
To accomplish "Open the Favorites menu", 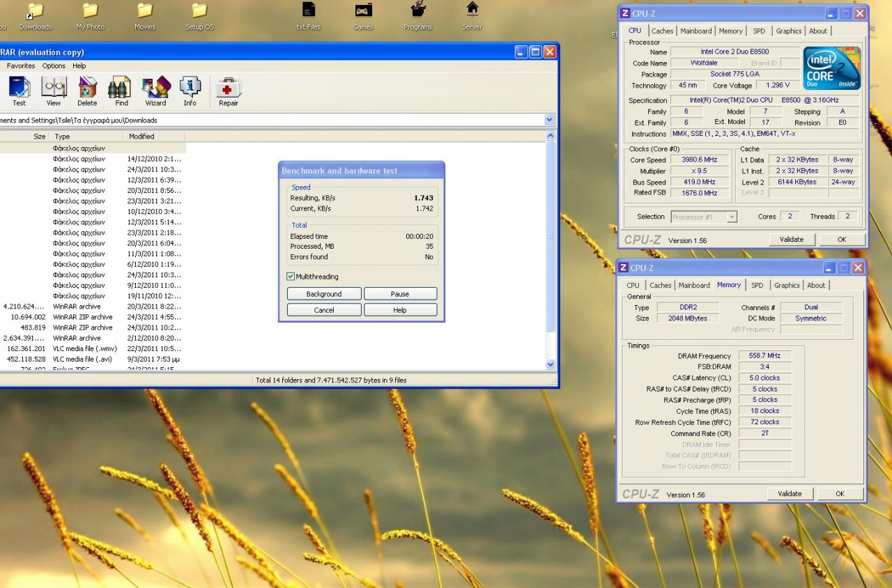I will [x=21, y=66].
